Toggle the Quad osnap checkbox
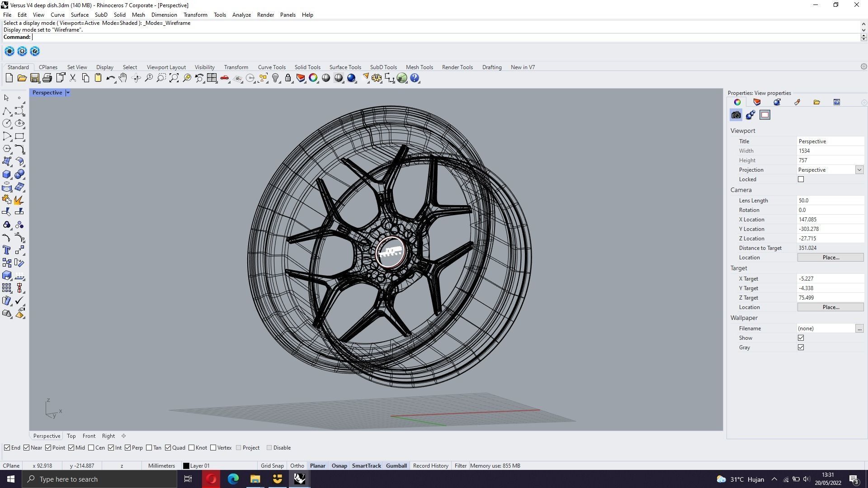 (x=168, y=448)
